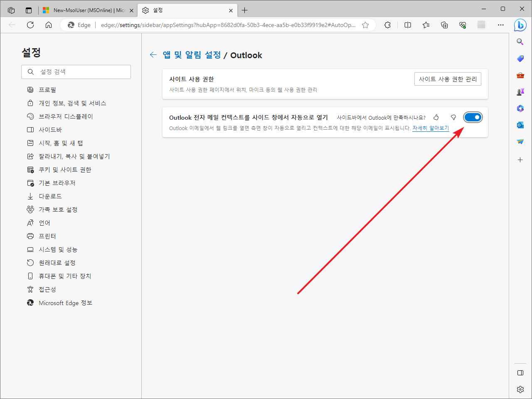Open tab actions menu icon

tap(29, 10)
